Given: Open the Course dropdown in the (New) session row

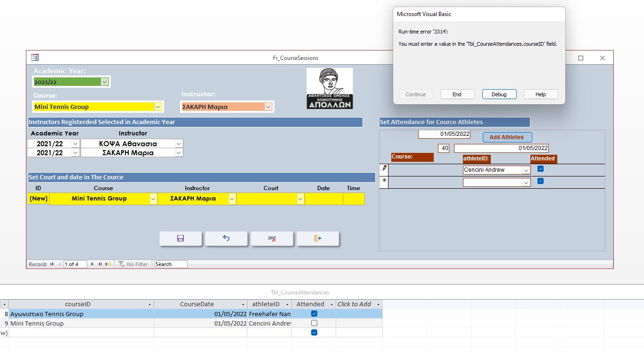Looking at the screenshot, I should click(153, 199).
